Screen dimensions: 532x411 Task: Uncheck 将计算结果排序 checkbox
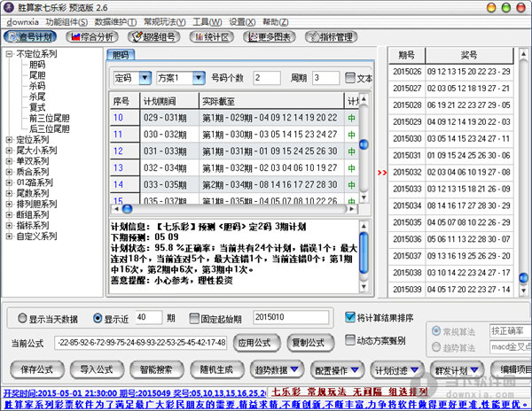click(x=350, y=317)
